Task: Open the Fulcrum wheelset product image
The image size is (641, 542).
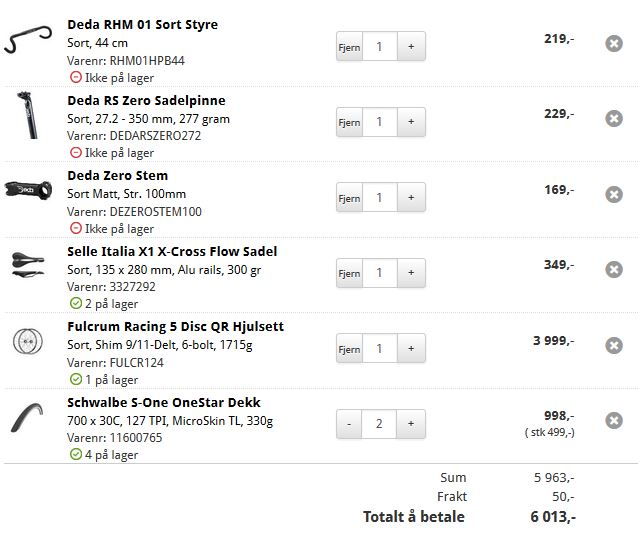Action: point(27,342)
